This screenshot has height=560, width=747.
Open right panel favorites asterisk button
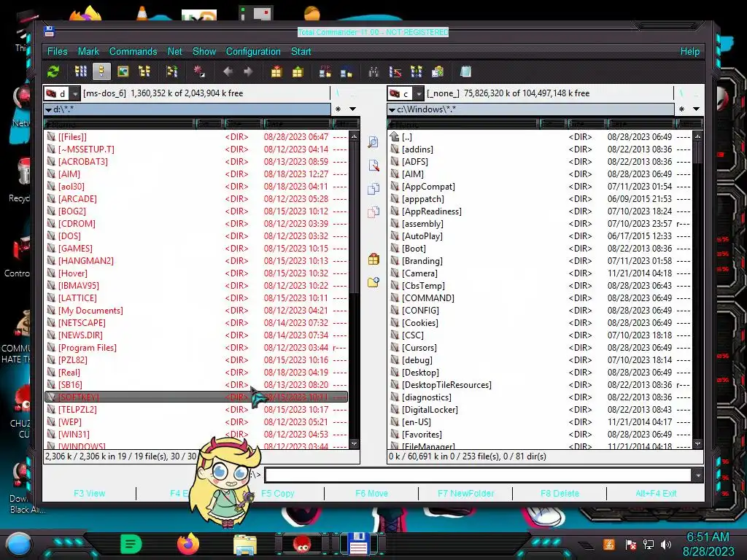[x=682, y=109]
